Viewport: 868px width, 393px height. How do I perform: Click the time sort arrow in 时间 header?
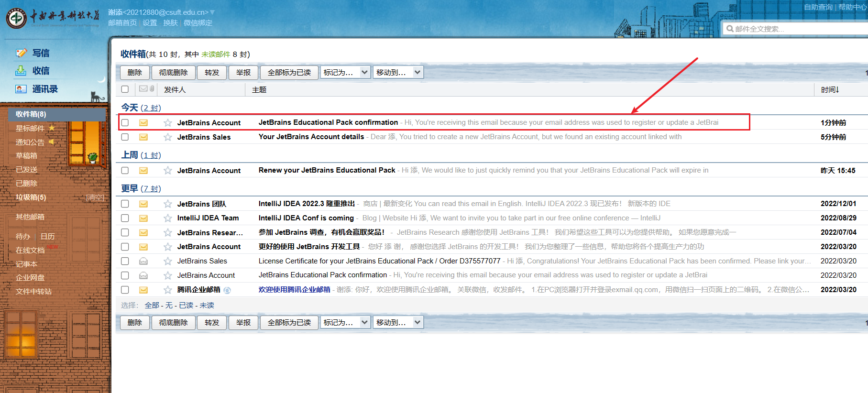coord(837,90)
